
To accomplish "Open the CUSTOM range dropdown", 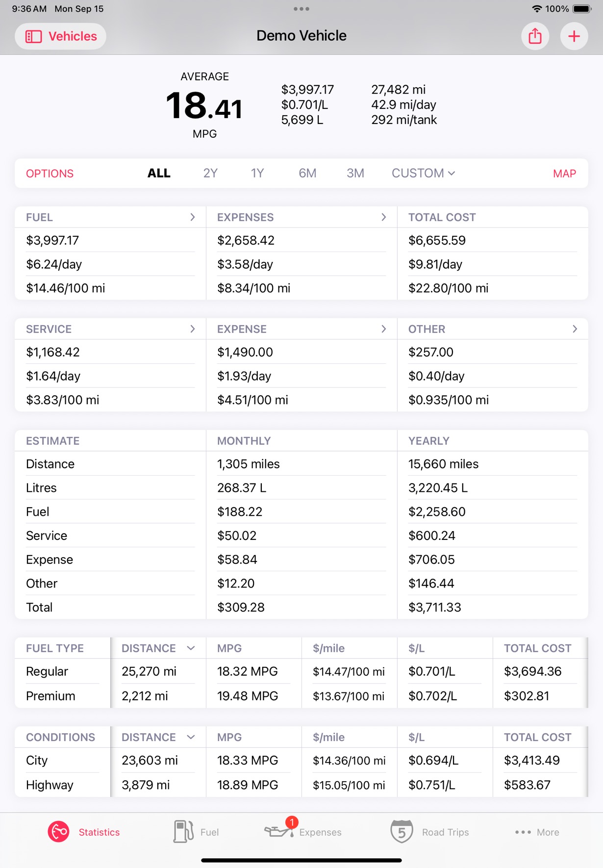I will (x=423, y=173).
